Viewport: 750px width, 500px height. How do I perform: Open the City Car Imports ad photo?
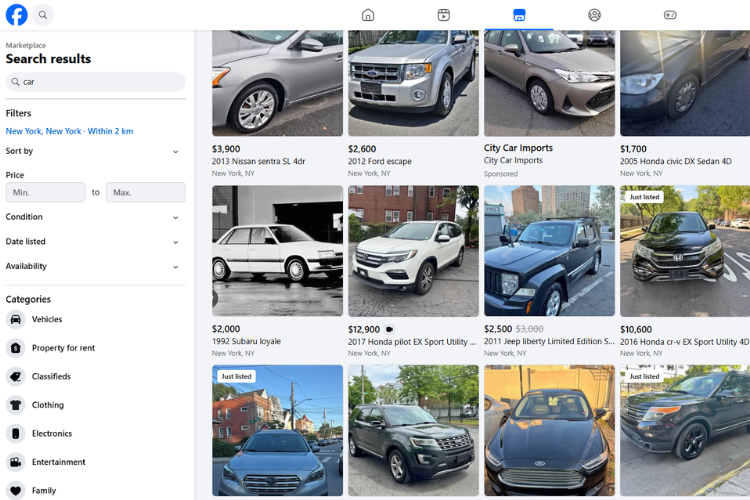[x=550, y=83]
